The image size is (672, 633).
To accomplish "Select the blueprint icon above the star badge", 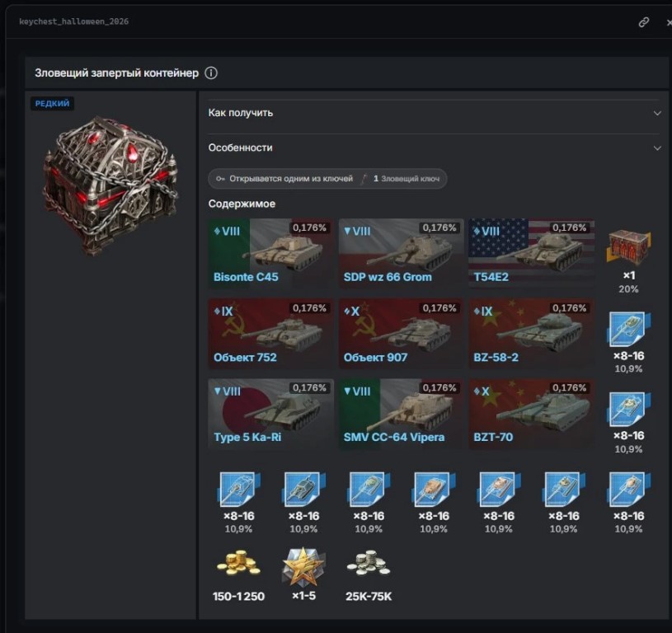I will (x=303, y=489).
